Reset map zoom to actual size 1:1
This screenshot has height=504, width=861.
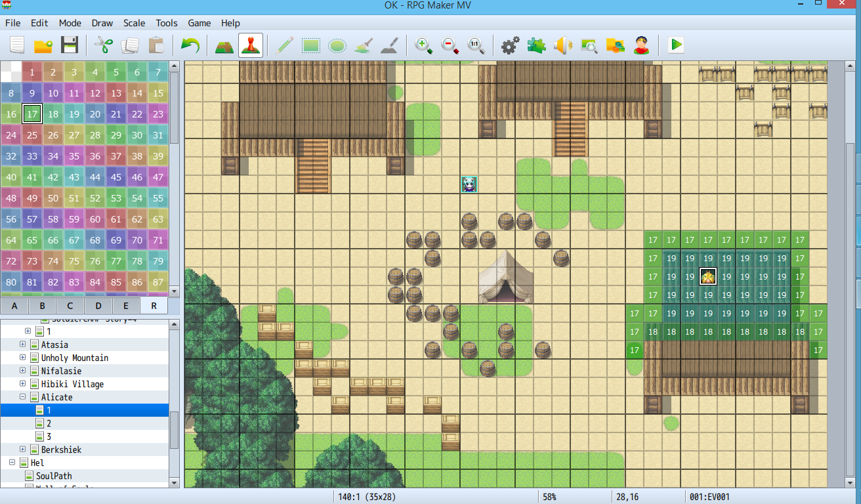476,45
